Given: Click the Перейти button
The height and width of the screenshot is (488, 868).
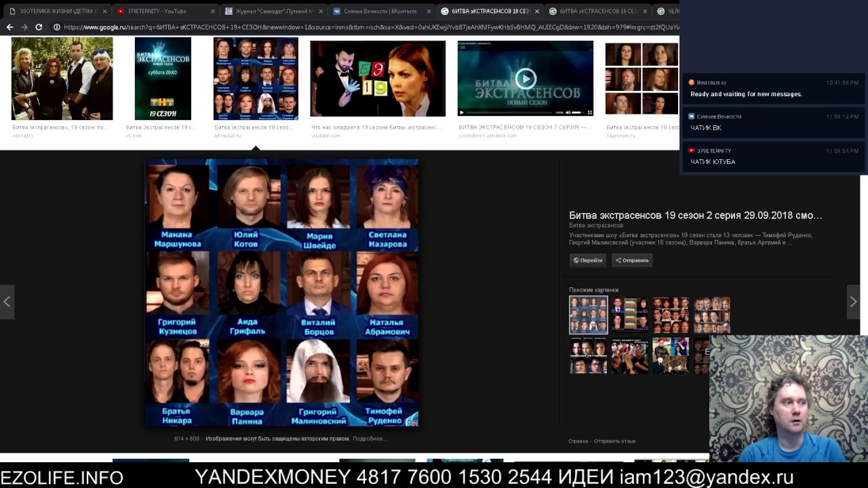Looking at the screenshot, I should pos(588,260).
